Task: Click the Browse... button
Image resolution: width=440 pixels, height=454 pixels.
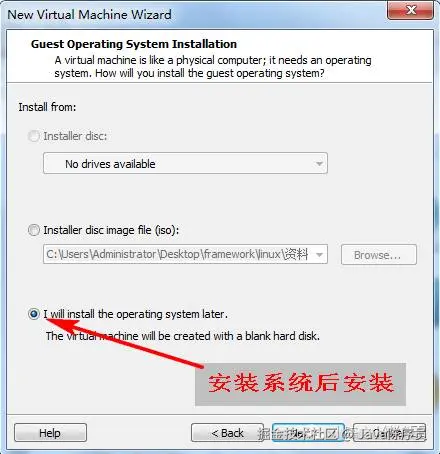Action: (379, 255)
